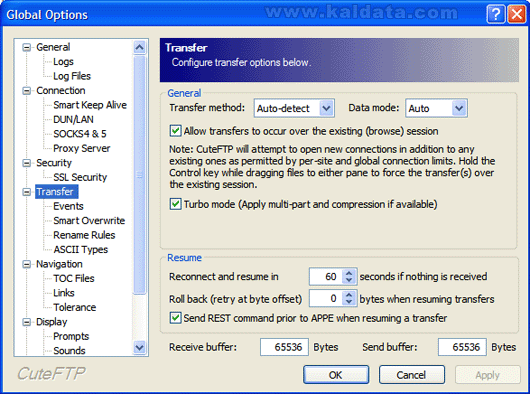The height and width of the screenshot is (394, 530).
Task: Open Links settings under Navigation
Action: pyautogui.click(x=64, y=293)
